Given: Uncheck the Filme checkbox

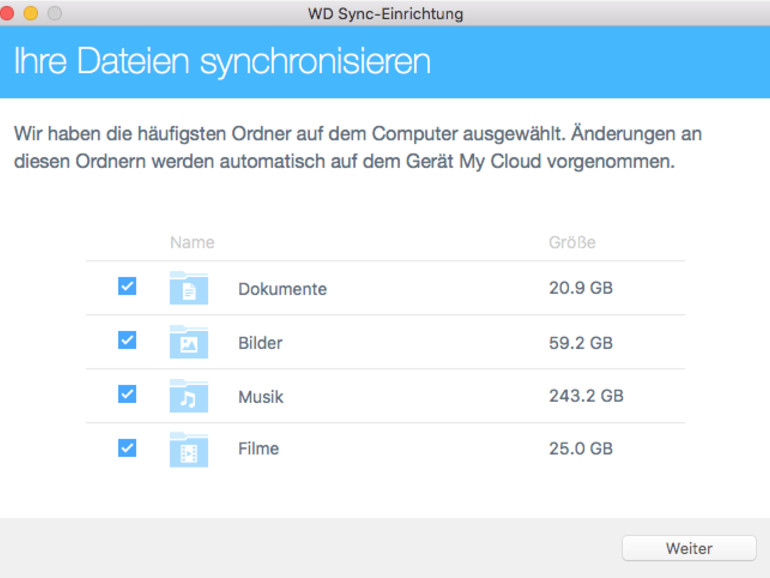Looking at the screenshot, I should [127, 447].
